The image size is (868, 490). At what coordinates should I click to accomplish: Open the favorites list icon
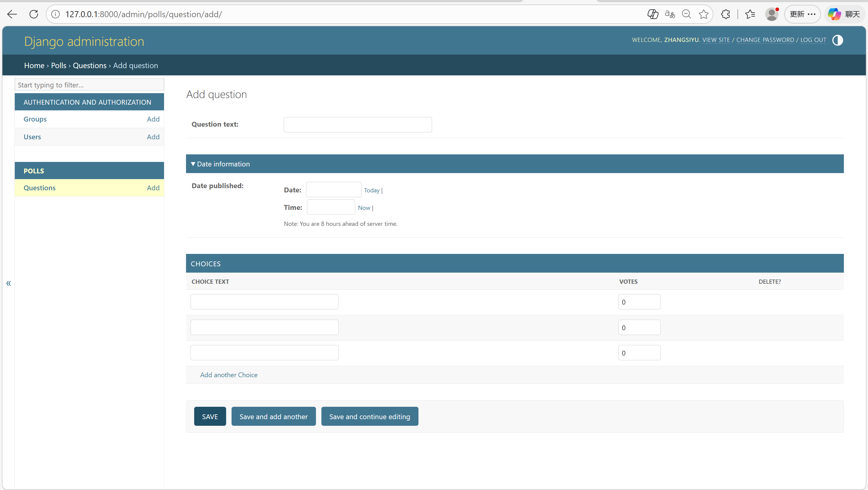[750, 14]
